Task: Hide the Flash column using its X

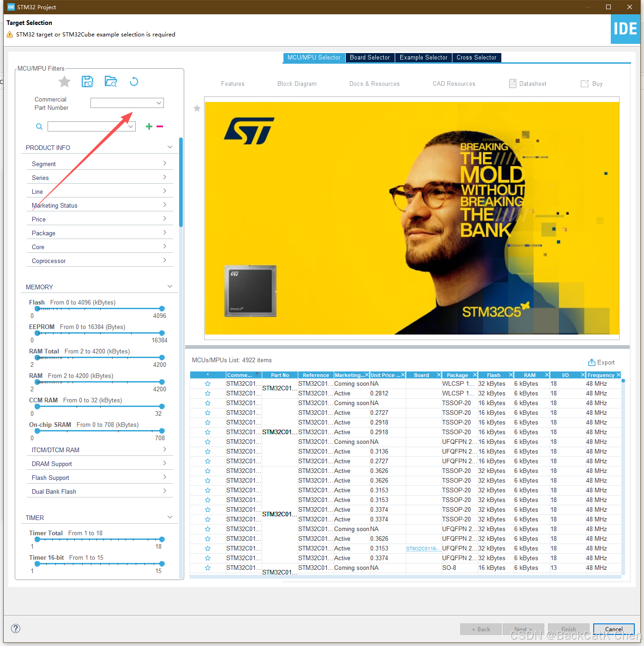Action: click(x=511, y=375)
